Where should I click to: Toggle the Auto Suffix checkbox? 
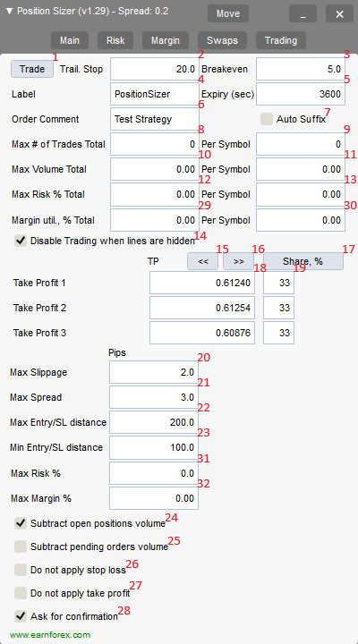tap(267, 119)
